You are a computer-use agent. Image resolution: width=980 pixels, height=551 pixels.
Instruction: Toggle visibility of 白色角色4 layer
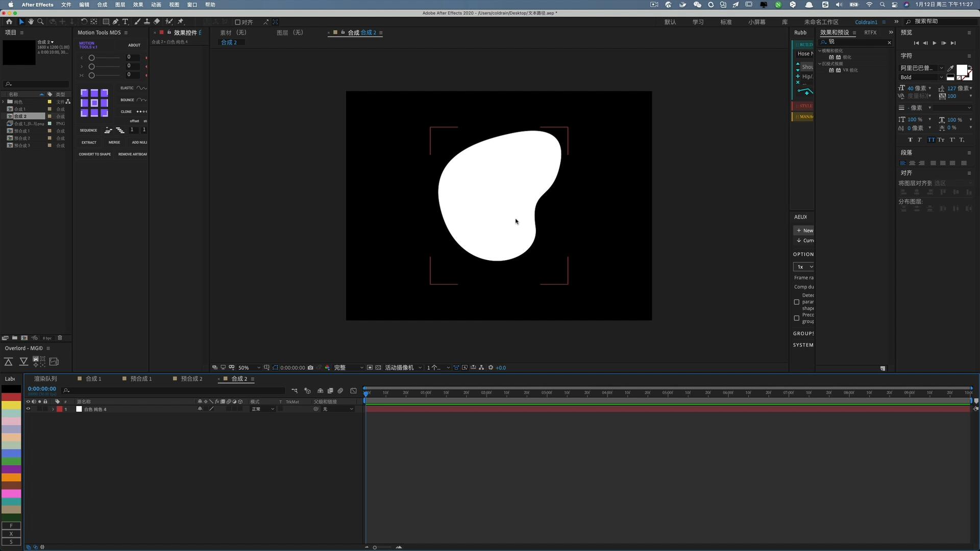point(28,409)
